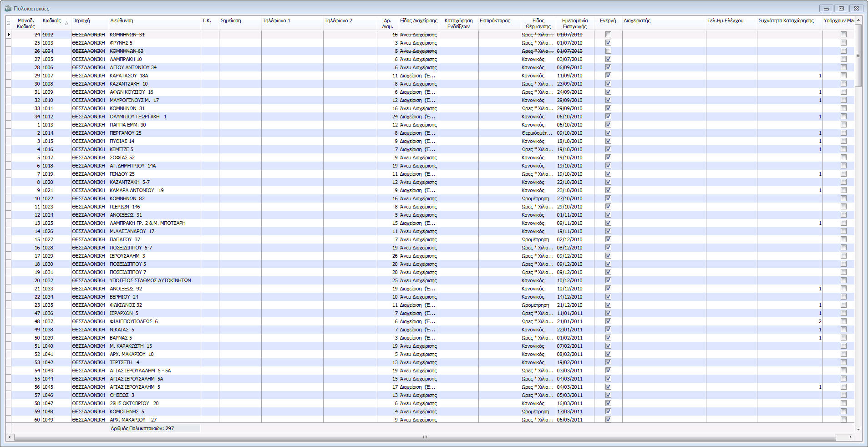Click Θερμιδομέτ... heating cell for ΠΕΡΓΑΜΟΥ 25
This screenshot has height=447, width=868.
pyautogui.click(x=538, y=133)
